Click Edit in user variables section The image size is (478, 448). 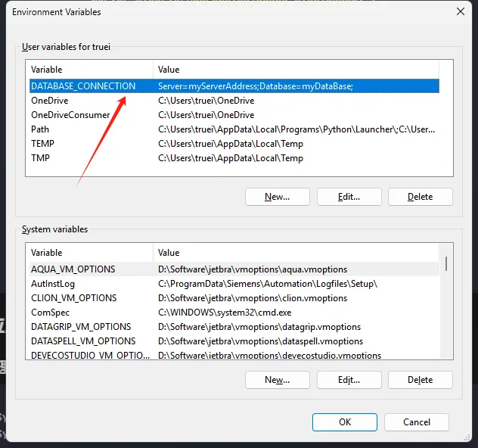[349, 197]
